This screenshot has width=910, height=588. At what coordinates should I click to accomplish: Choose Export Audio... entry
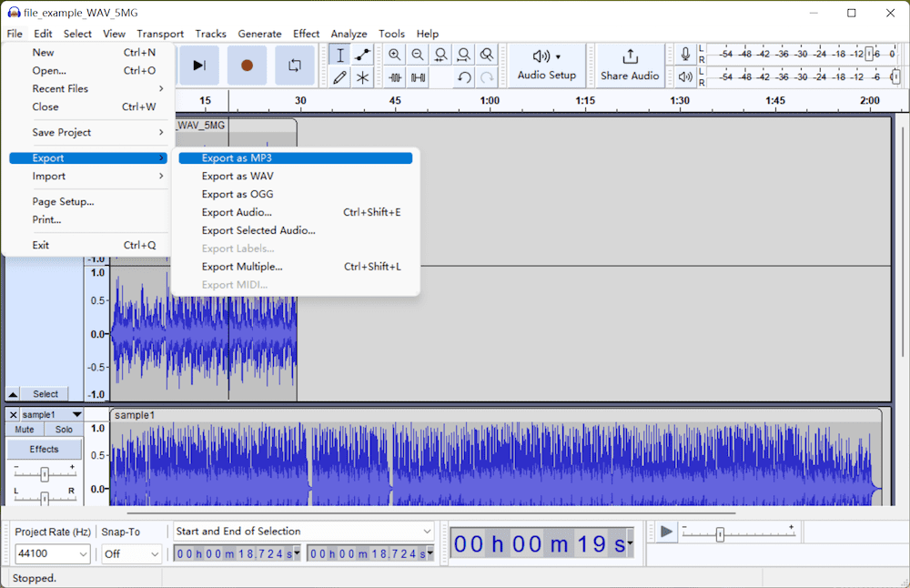(296, 212)
